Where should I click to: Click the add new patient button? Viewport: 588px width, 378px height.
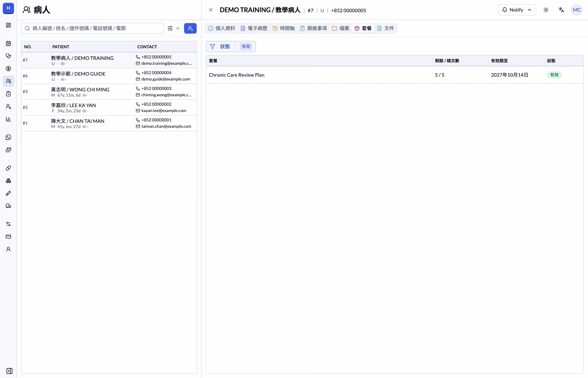tap(190, 28)
